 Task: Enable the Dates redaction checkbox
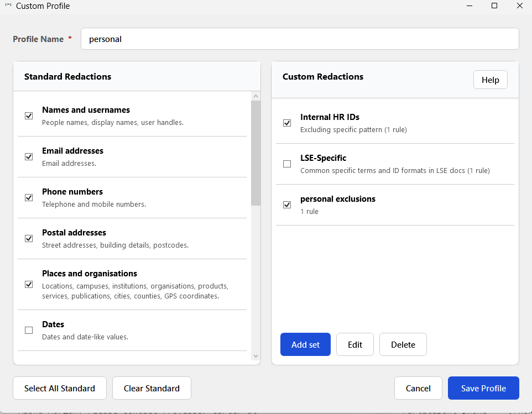[29, 330]
